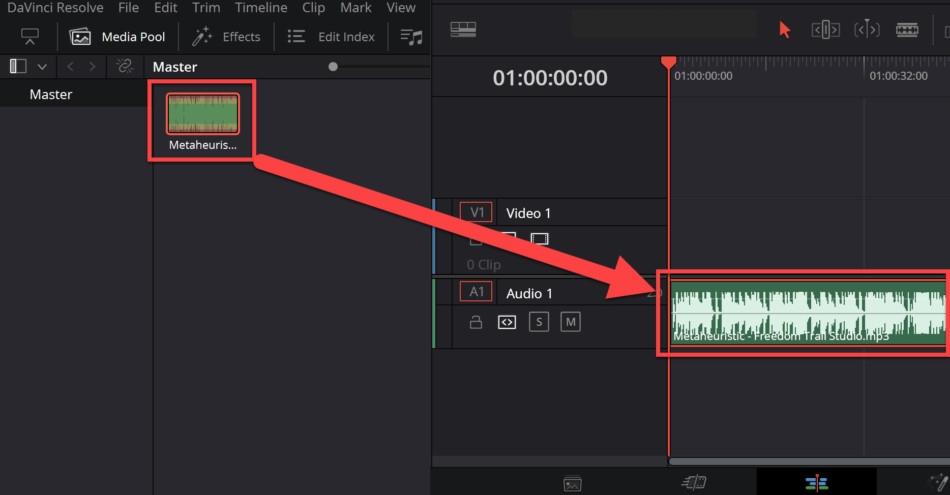The image size is (950, 495).
Task: Click the playhead marker on the ruler
Action: pyautogui.click(x=668, y=62)
